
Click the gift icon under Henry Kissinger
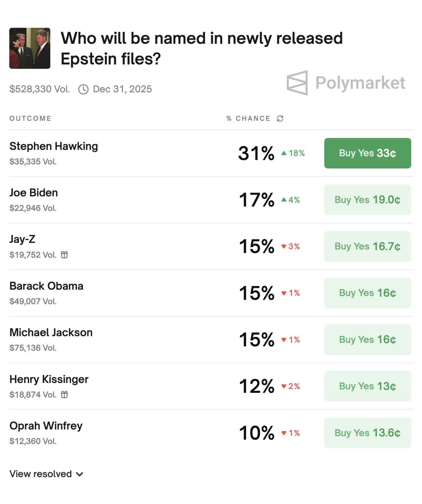pyautogui.click(x=64, y=395)
